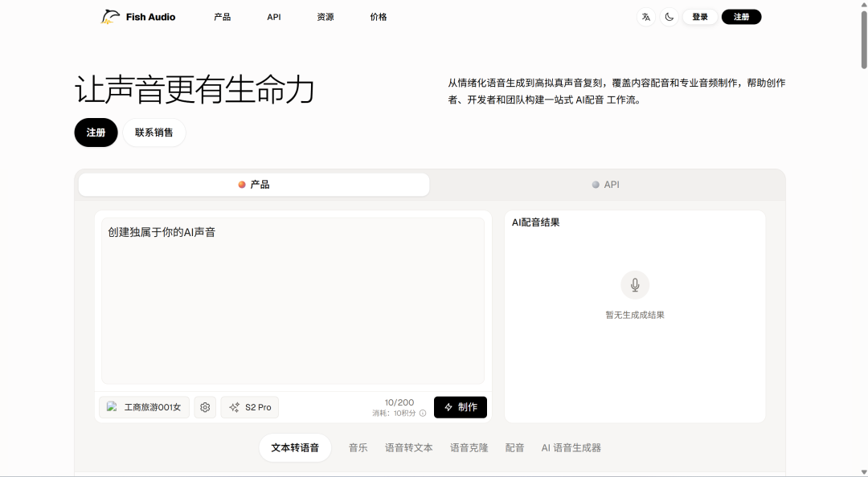Click the Fish Audio dolphin logo

[109, 17]
